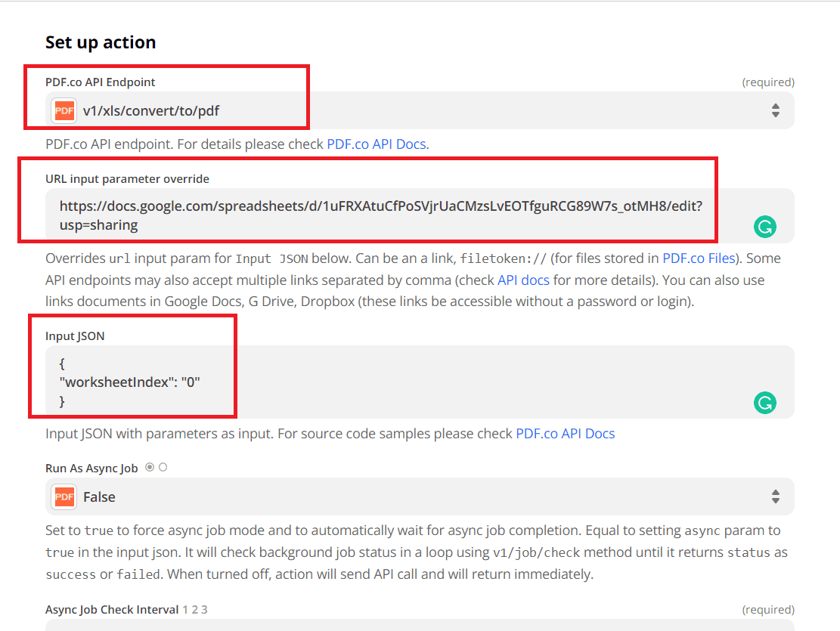Click the PDF.co icon beside the endpoint value

tap(64, 110)
